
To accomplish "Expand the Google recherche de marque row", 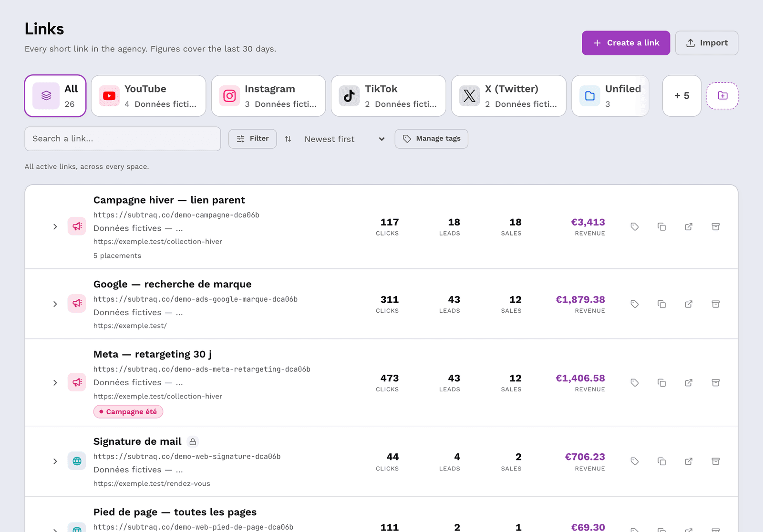I will [55, 304].
